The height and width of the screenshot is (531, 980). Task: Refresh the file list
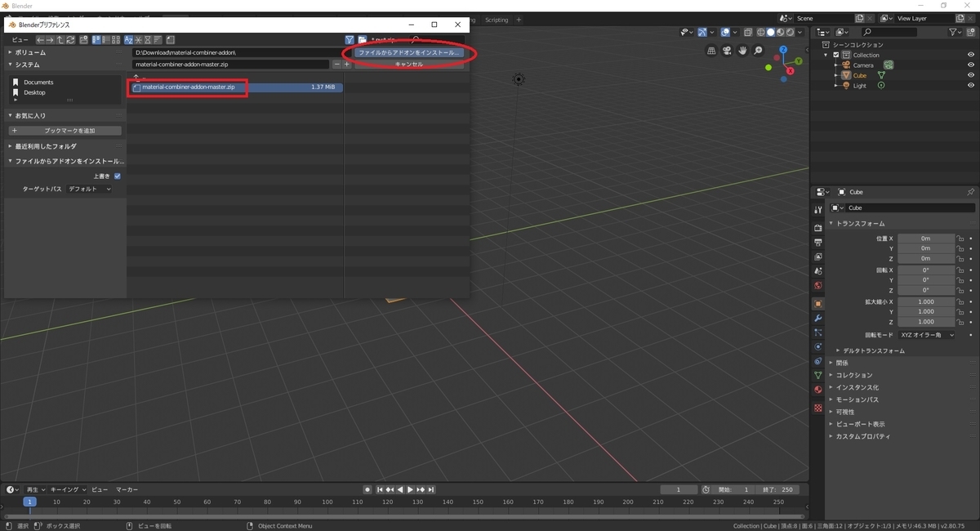(70, 39)
